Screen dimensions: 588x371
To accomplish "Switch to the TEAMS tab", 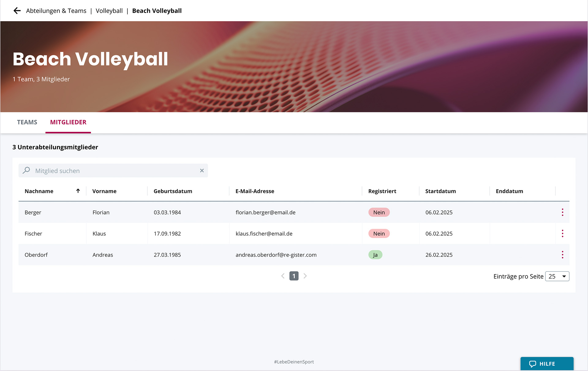I will pyautogui.click(x=27, y=122).
